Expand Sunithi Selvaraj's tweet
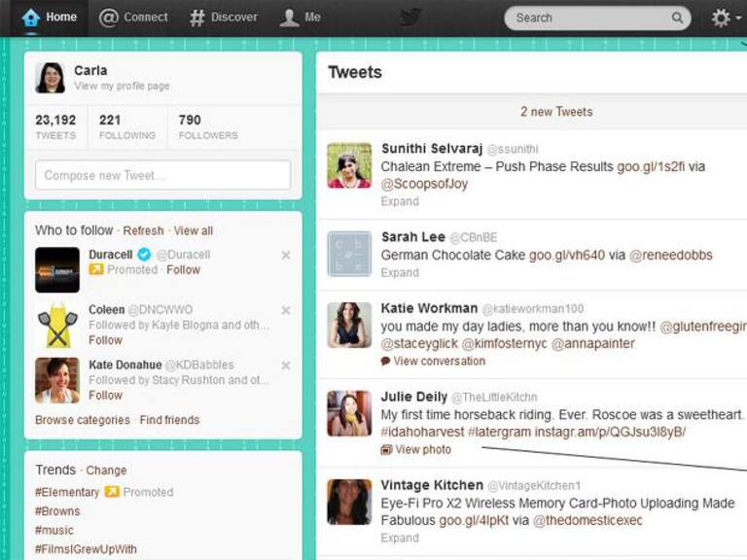Viewport: 747px width, 560px height. click(400, 202)
